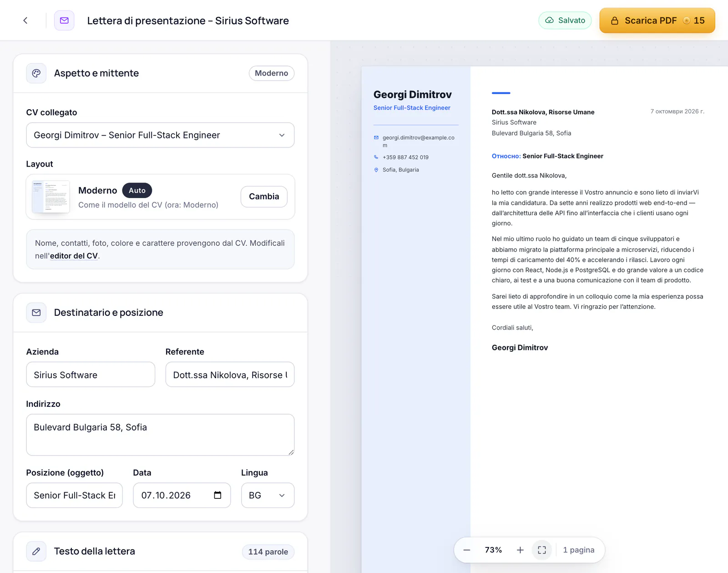Click georgi.dimitrov@example.com in the preview
Viewport: 728px width, 573px height.
pos(419,141)
